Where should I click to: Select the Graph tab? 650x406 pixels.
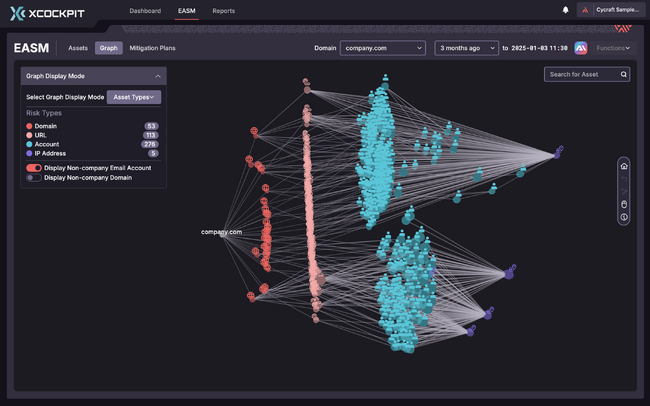[109, 48]
